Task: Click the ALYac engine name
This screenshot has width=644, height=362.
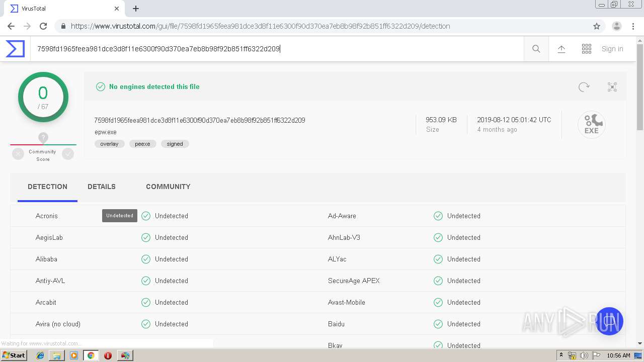Action: pyautogui.click(x=337, y=259)
